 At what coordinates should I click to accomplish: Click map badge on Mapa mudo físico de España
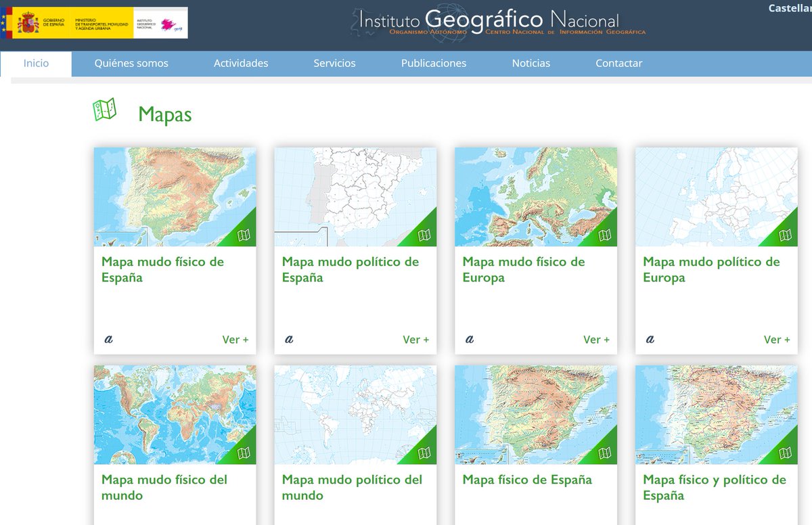coord(244,235)
